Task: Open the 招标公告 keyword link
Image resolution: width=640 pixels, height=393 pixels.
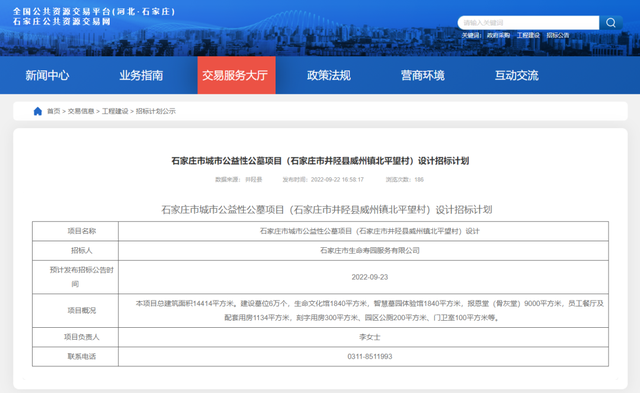Action: point(558,36)
